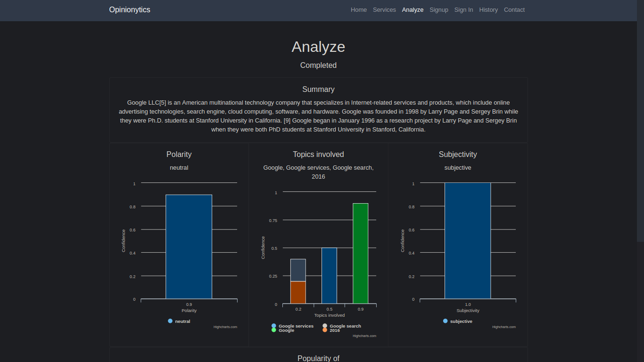This screenshot has width=644, height=362.
Task: Click the Analyze page title
Action: tap(318, 47)
